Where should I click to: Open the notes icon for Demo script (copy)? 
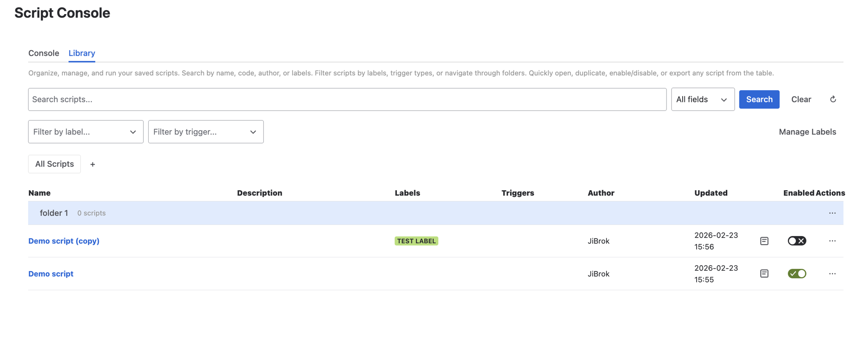(764, 241)
